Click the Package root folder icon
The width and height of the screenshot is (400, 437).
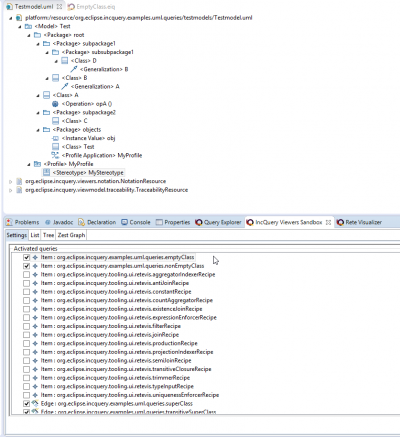click(x=37, y=35)
